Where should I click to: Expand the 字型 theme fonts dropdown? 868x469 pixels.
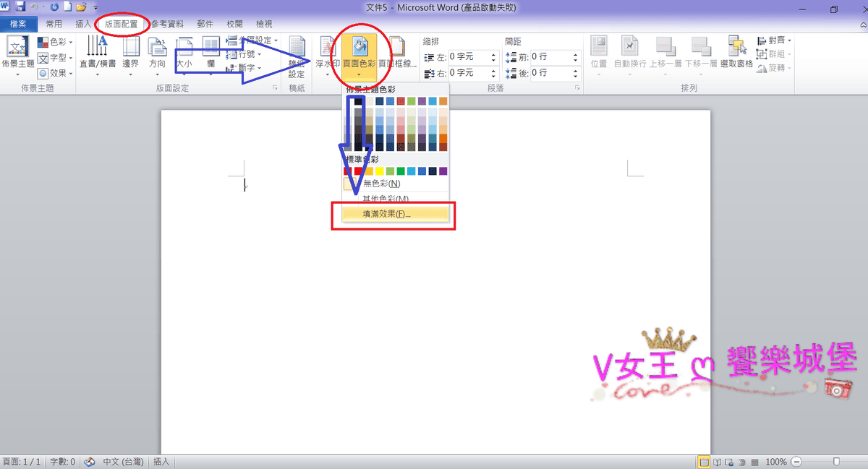coord(55,58)
